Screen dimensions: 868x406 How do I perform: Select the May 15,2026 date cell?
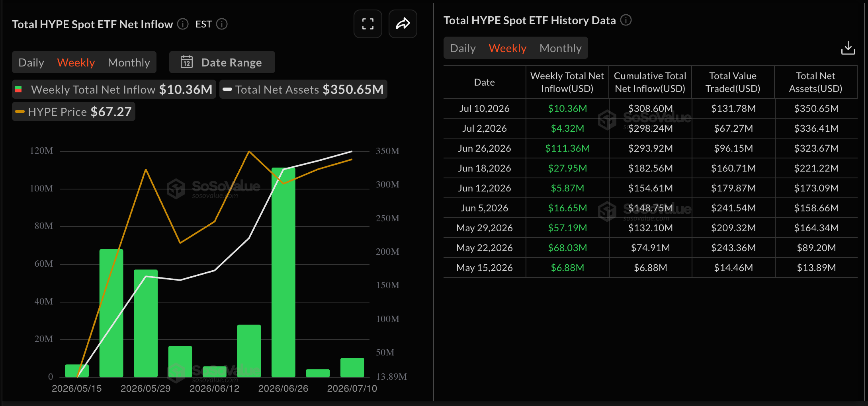[x=485, y=267]
